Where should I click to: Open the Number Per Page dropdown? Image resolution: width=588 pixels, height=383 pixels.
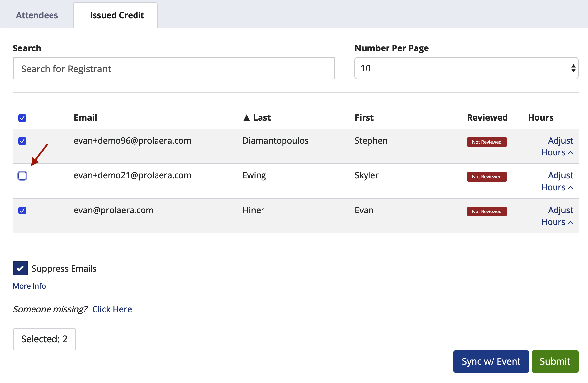(466, 68)
